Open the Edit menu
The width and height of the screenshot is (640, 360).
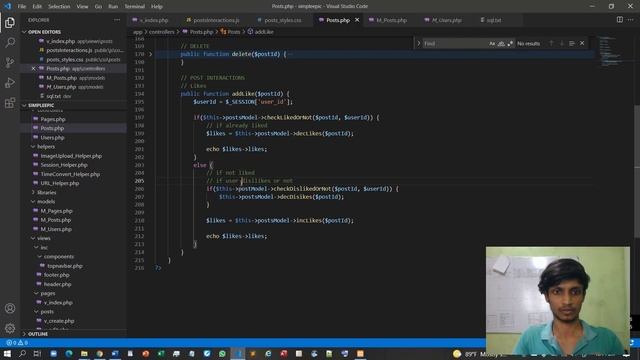(37, 6)
